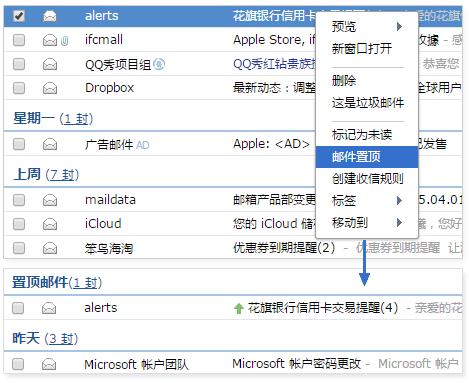This screenshot has height=383, width=469.
Task: Click the attachment paperclip icon on ifcmall row
Action: (65, 41)
